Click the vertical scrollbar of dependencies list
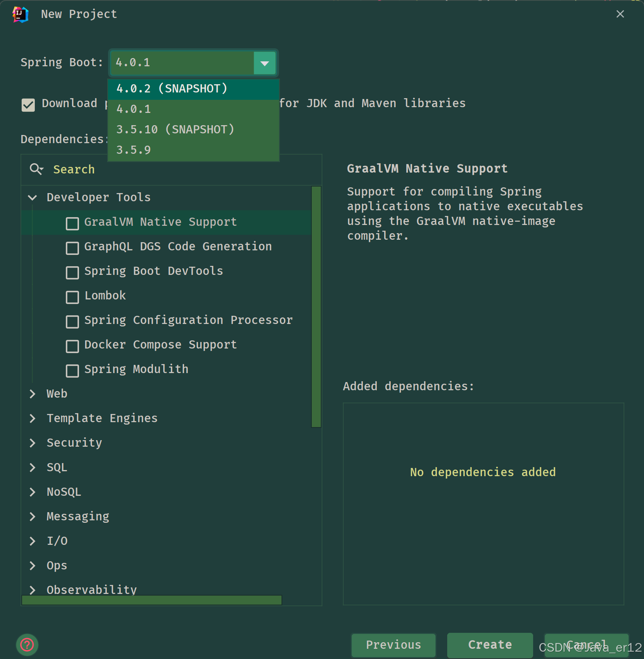The width and height of the screenshot is (644, 659). click(x=316, y=307)
